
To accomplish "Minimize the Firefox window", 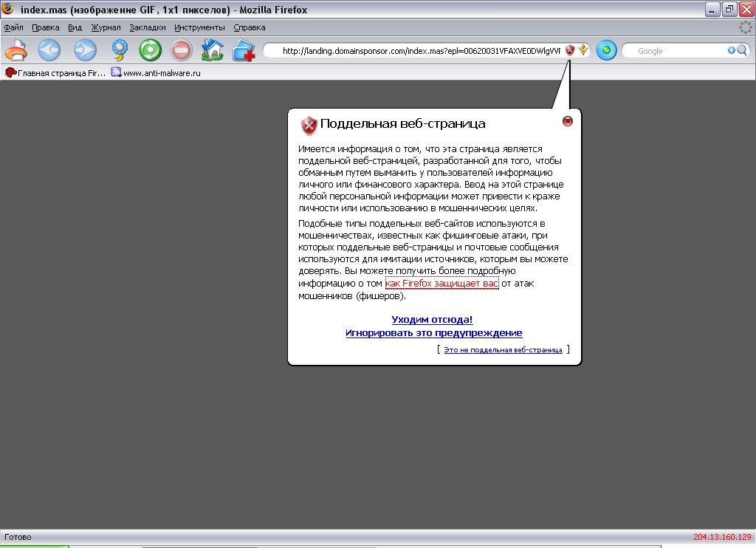I will [712, 9].
